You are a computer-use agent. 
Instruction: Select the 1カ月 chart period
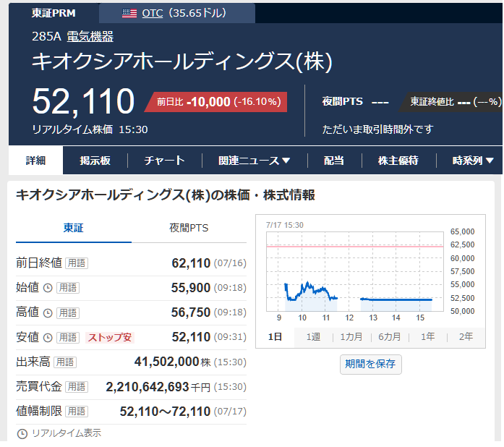coord(351,337)
